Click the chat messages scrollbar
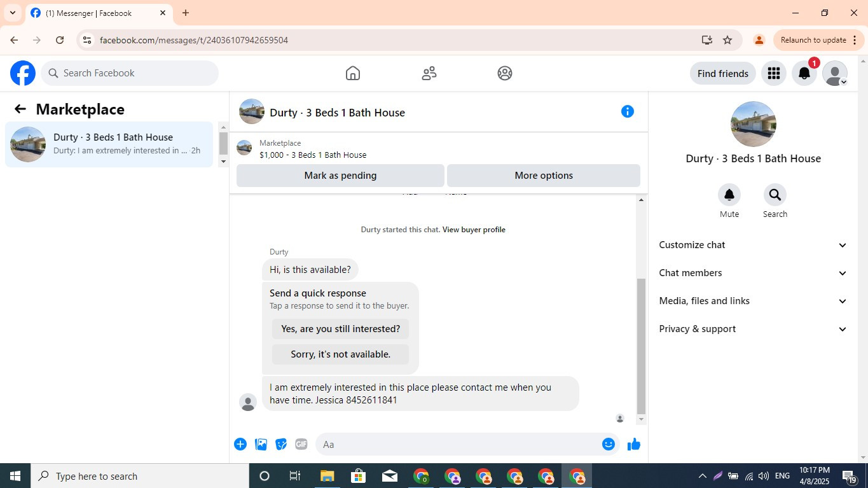The height and width of the screenshot is (488, 868). [x=641, y=346]
